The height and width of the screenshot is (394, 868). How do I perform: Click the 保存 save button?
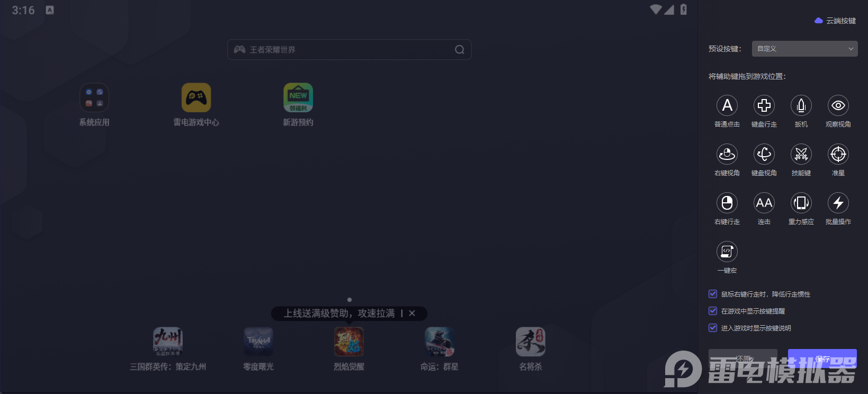tap(822, 359)
